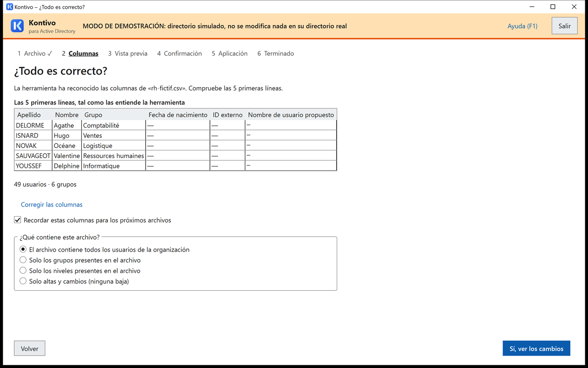Select the NOVAK cell
The height and width of the screenshot is (368, 588).
point(34,145)
